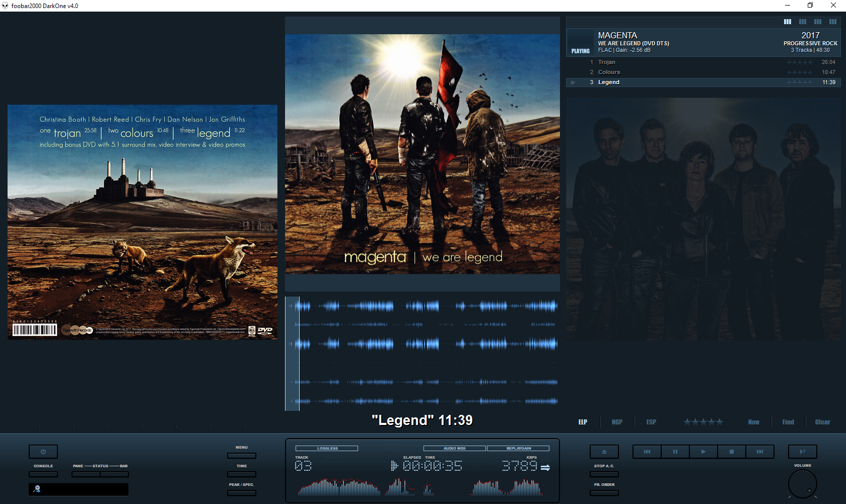
Task: Click the ReplayGain indicator
Action: [x=518, y=448]
